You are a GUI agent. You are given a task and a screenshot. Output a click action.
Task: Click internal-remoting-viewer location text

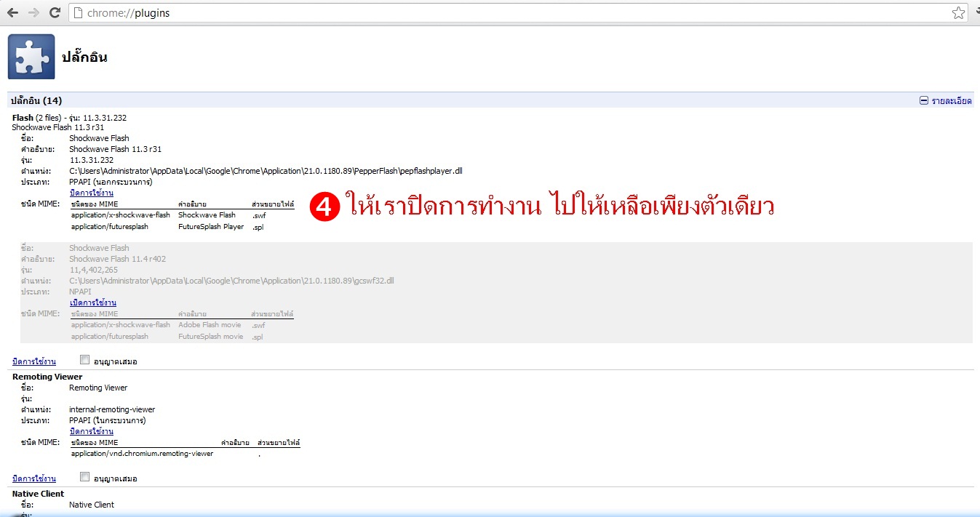[x=112, y=409]
